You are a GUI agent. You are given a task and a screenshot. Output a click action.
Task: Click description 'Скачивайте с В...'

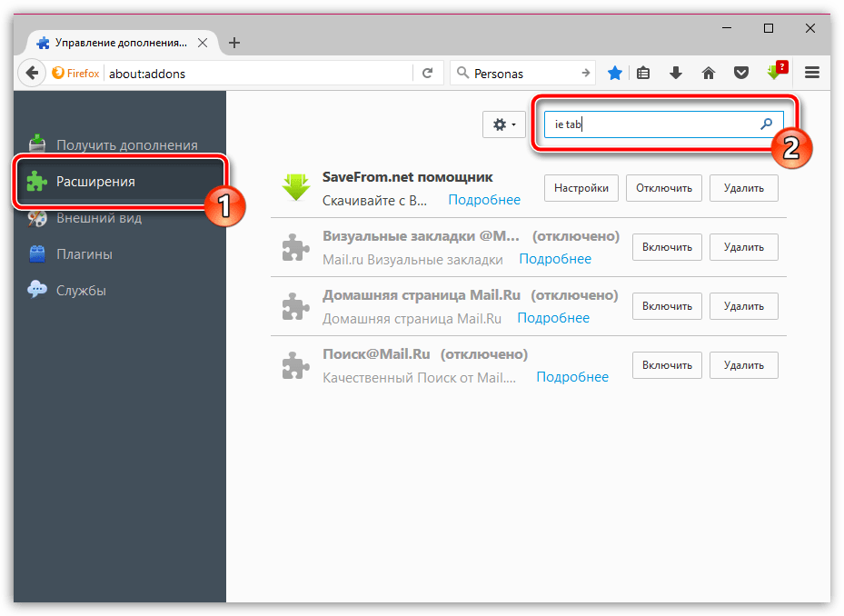[x=374, y=201]
